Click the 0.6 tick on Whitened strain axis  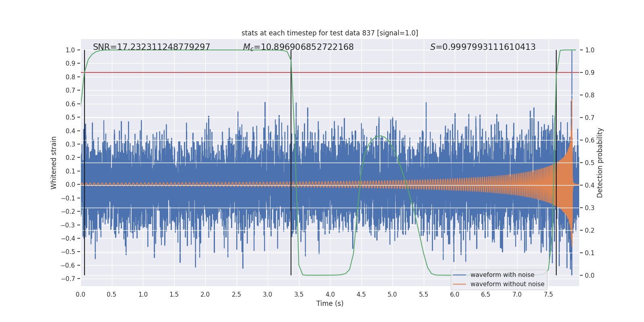pyautogui.click(x=70, y=104)
